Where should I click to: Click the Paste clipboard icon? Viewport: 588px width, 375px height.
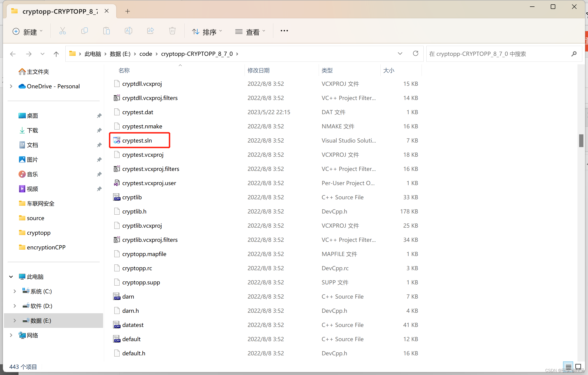pos(107,31)
